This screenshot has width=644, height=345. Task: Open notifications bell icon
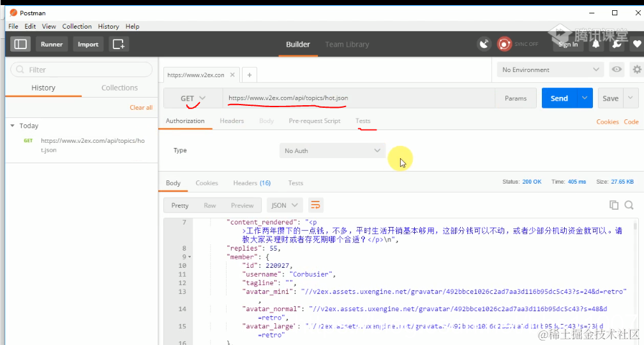point(595,44)
